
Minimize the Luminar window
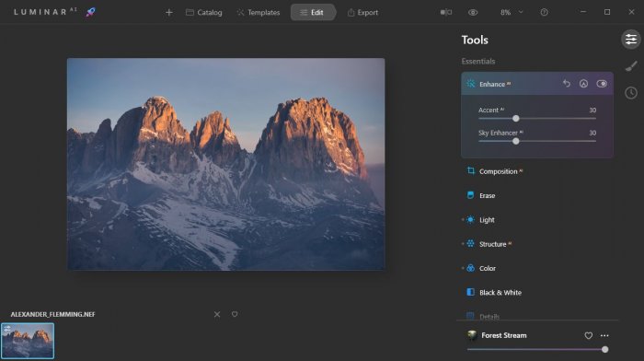click(x=582, y=12)
